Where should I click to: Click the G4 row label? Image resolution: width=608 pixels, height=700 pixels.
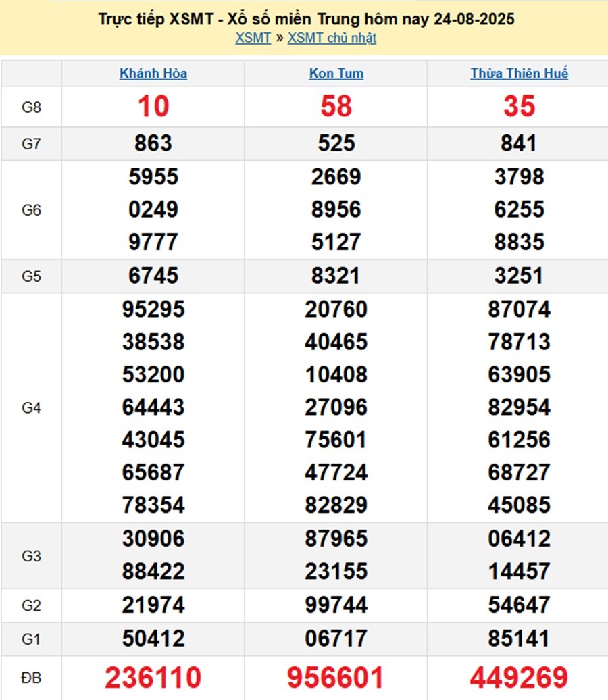point(31,407)
